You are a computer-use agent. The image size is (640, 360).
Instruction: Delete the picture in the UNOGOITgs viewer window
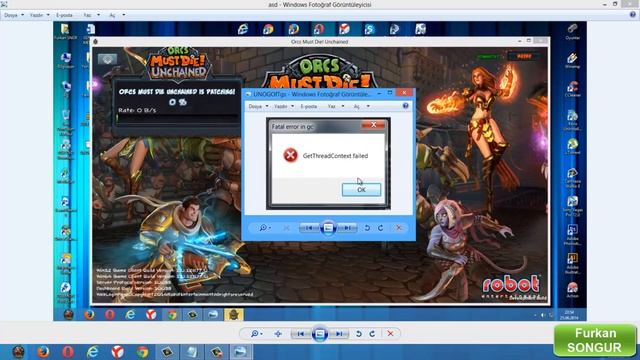(x=399, y=228)
